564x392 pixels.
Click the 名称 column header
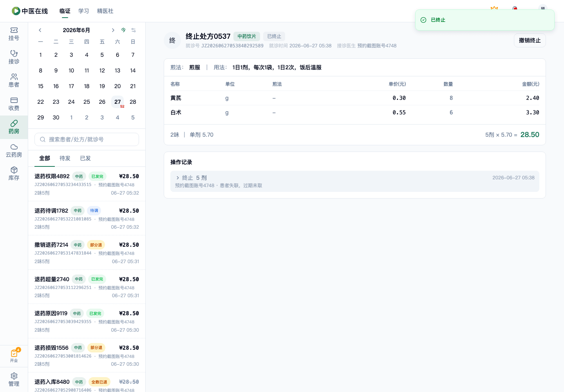point(175,84)
